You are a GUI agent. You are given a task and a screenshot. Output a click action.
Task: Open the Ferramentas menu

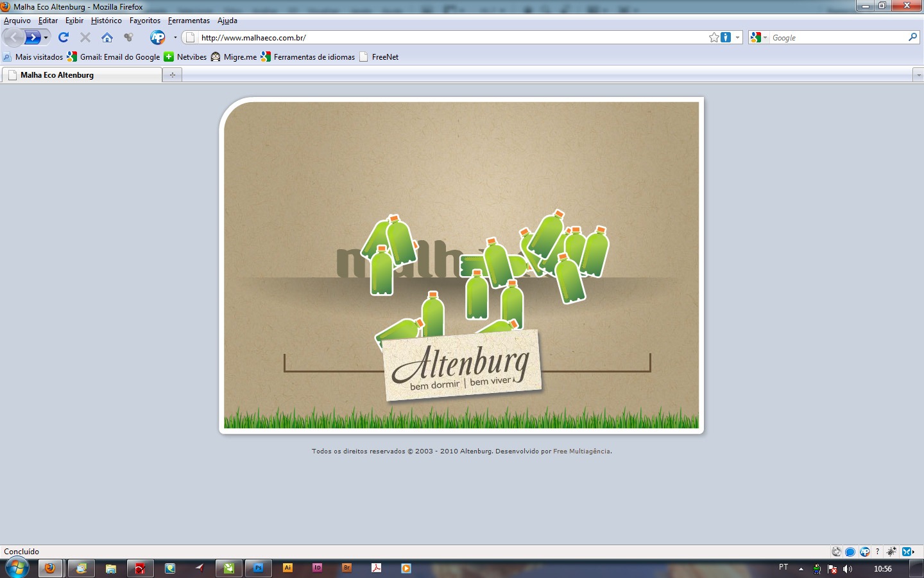tap(189, 21)
